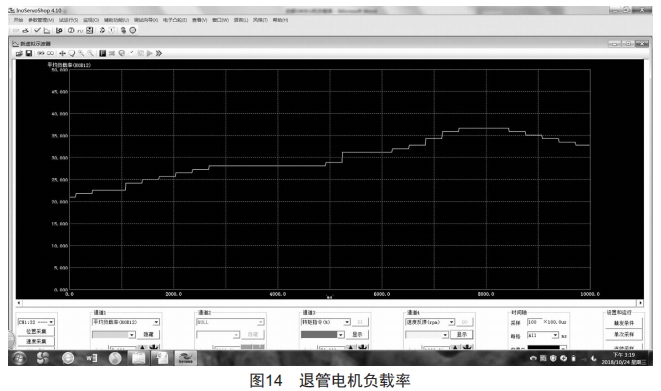Click the save (floppy disk) icon in oscilloscope toolbar
This screenshot has width=661, height=391.
click(29, 53)
